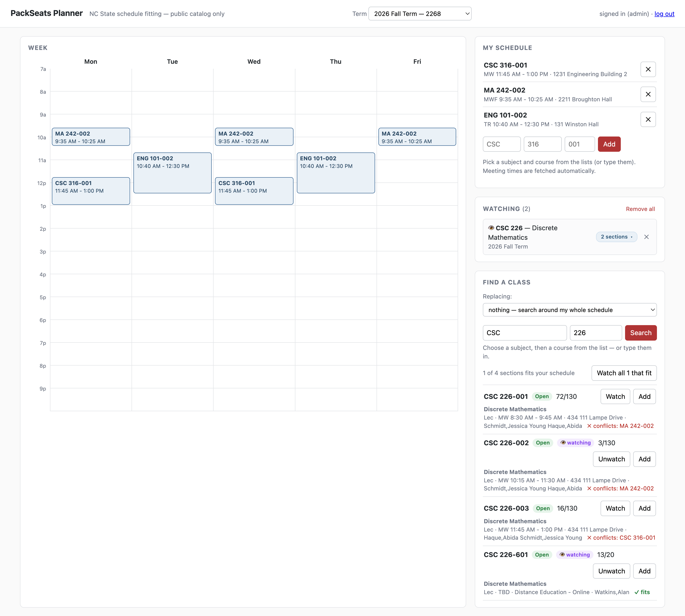Viewport: 685px width, 616px height.
Task: Unwatch section CSC 226-601
Action: [611, 571]
